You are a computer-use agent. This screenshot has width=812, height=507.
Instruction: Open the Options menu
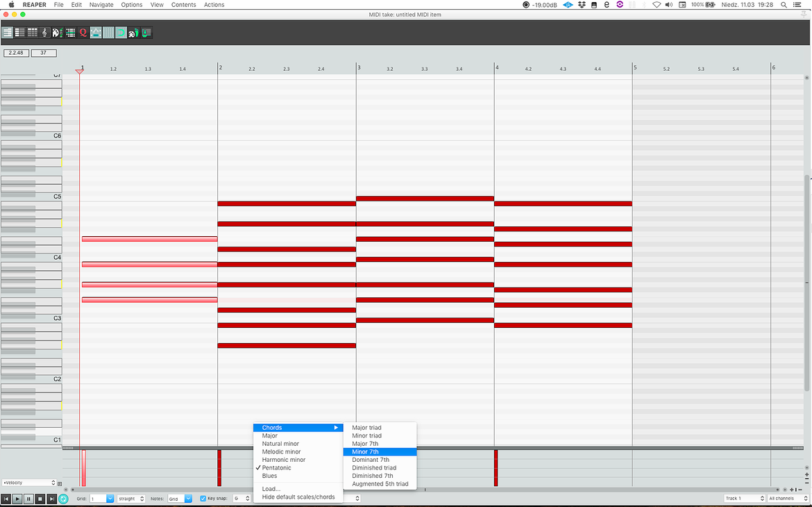[x=132, y=5]
